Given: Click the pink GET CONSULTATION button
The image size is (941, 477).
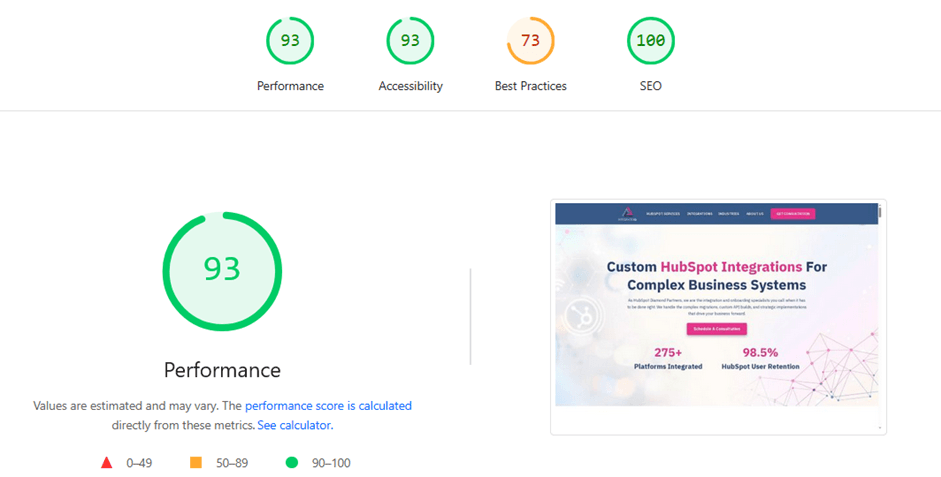Looking at the screenshot, I should click(793, 214).
